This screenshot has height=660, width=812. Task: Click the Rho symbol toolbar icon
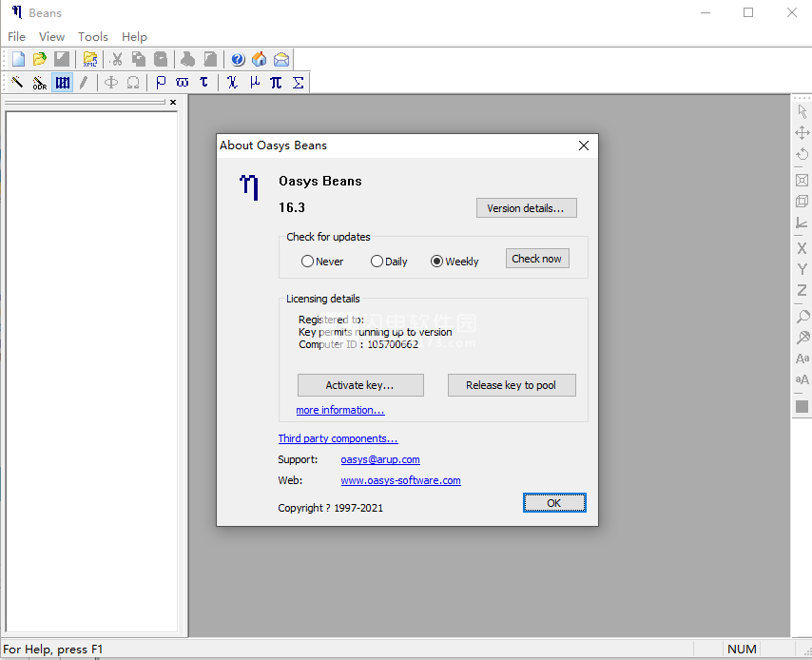[x=161, y=83]
